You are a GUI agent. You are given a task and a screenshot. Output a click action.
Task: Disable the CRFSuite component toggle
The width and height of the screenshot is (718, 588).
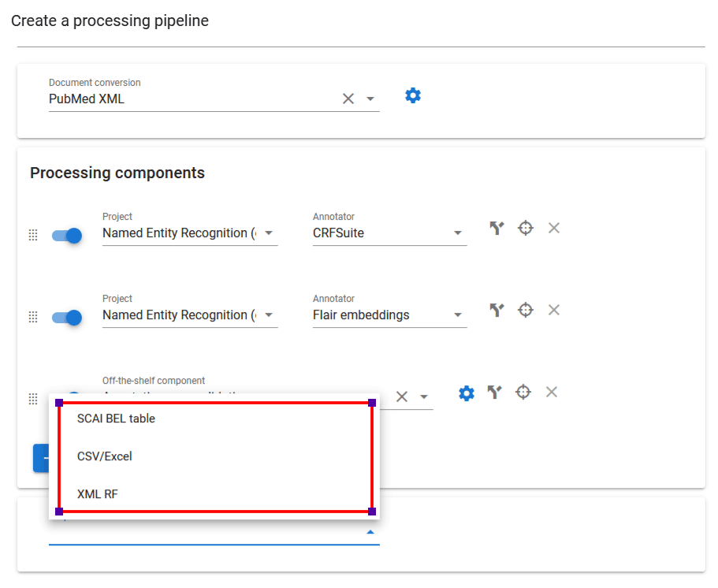coord(67,235)
